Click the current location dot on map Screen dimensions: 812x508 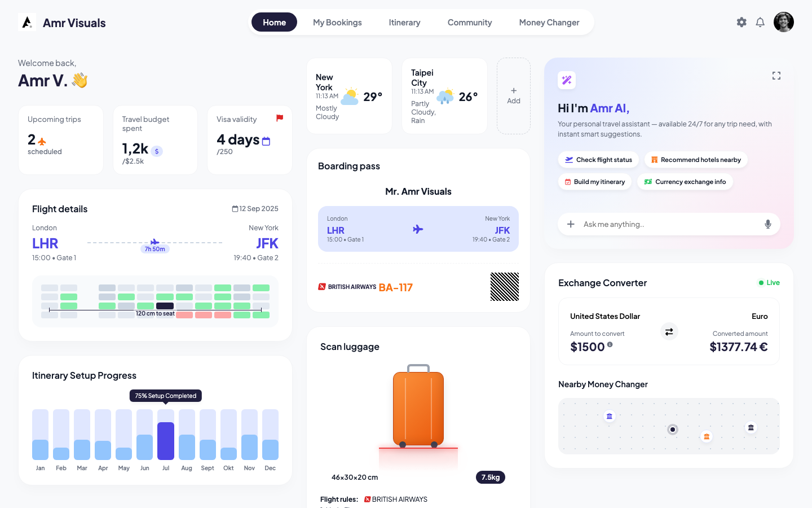[x=673, y=430]
